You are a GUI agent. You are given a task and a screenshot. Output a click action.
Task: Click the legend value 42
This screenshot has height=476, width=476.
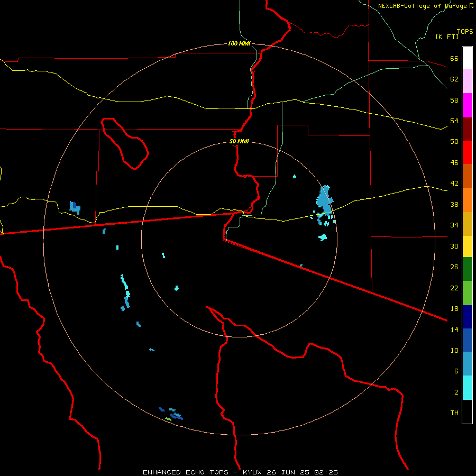point(454,183)
